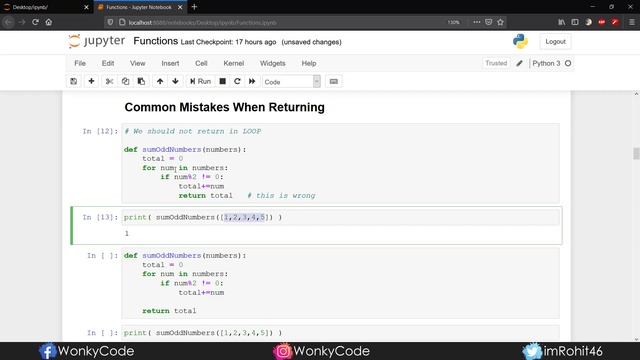Open the Insert menu
The width and height of the screenshot is (640, 360).
point(170,63)
